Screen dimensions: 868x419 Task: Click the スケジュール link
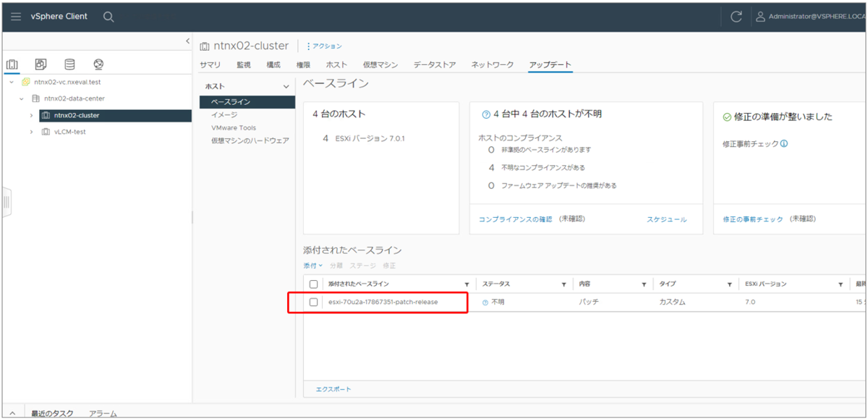point(667,219)
